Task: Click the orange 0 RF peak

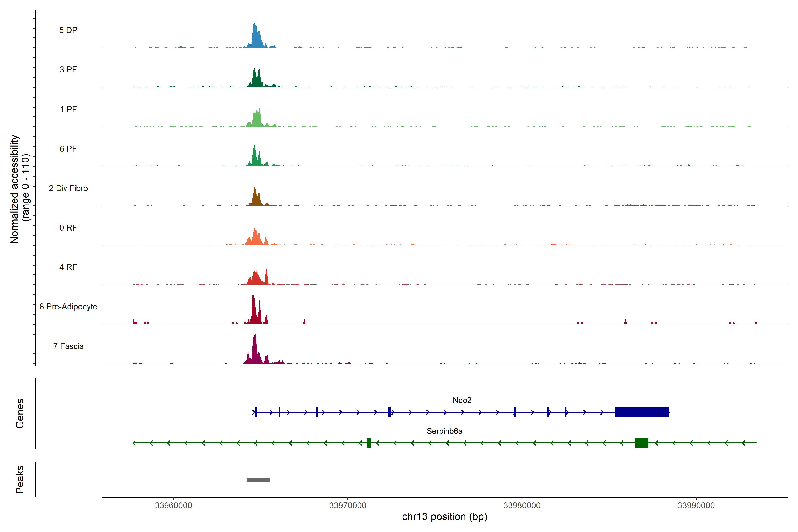Action: [x=256, y=238]
